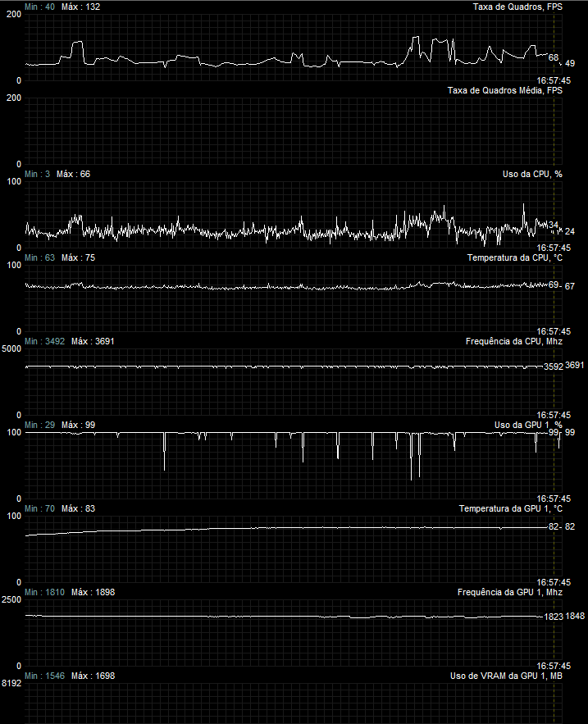Click the 'Min : 29' GPU usage readout
This screenshot has height=724, width=588.
39,425
